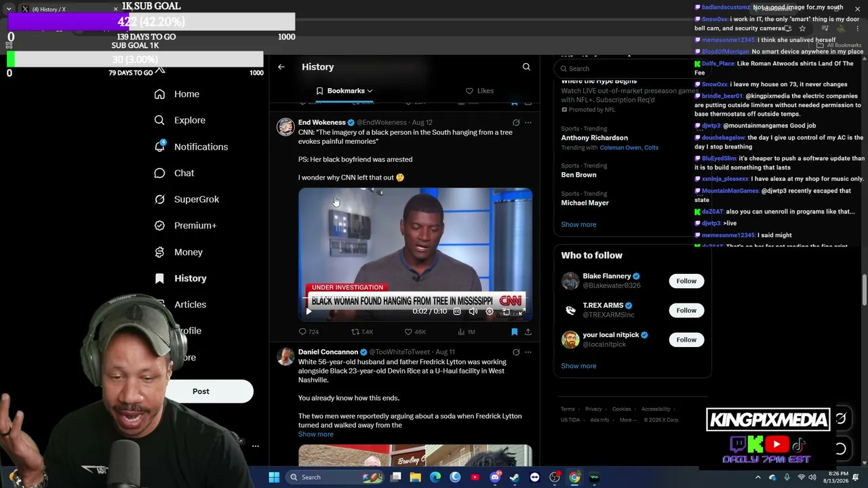
Task: Open the Privacy footer link
Action: (x=593, y=409)
